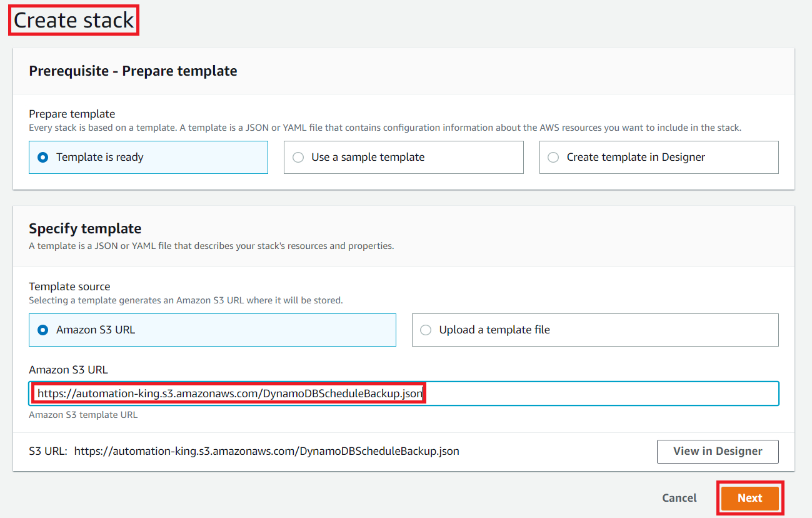The width and height of the screenshot is (812, 518).
Task: Click the "Create stack" page heading
Action: pyautogui.click(x=74, y=21)
